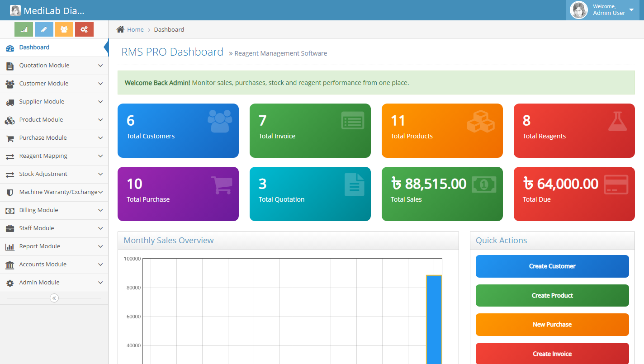Open the Total Customers blue card
This screenshot has height=364, width=644.
[178, 131]
